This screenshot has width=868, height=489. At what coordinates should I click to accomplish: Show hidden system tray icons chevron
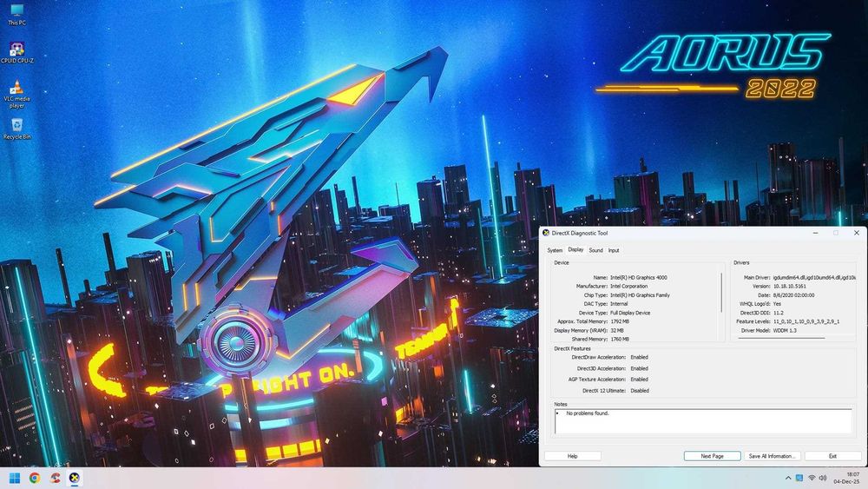[788, 478]
